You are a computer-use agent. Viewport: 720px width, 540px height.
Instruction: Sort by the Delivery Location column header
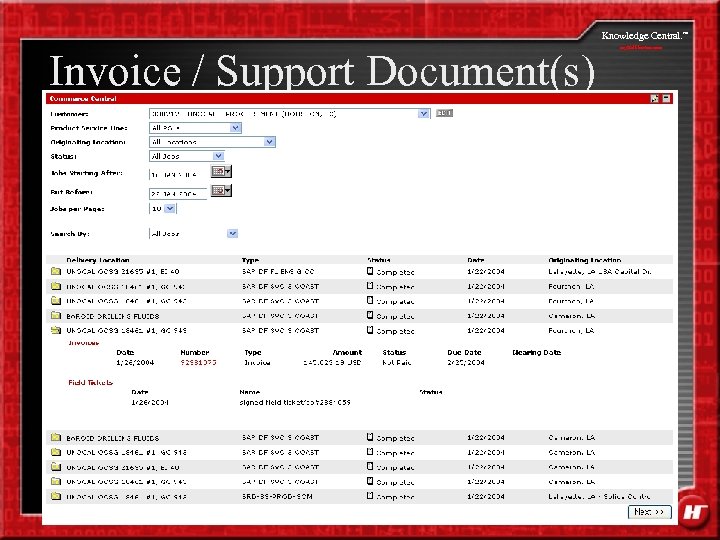[x=98, y=260]
